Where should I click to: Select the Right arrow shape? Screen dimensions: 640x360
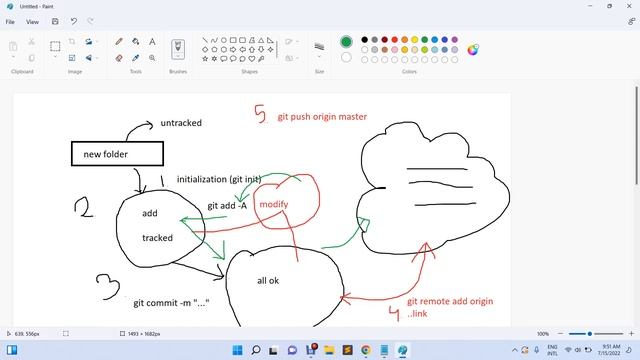coord(233,49)
